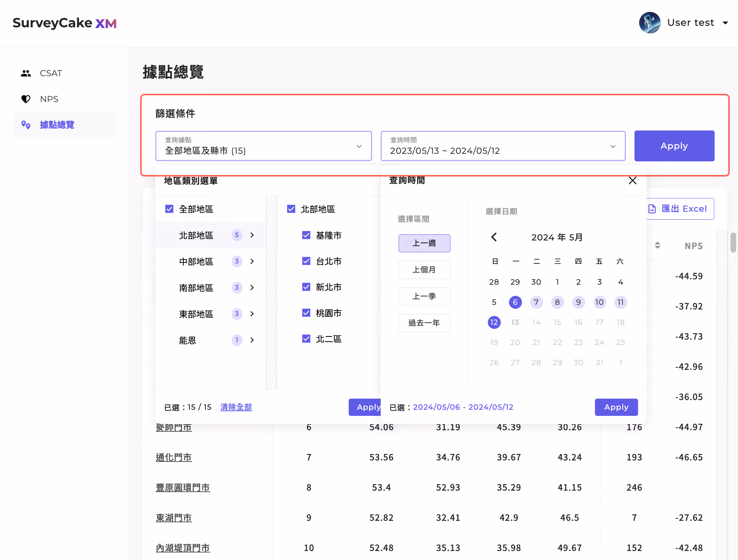Click 清除全部 link to clear selections
The height and width of the screenshot is (560, 738).
236,407
